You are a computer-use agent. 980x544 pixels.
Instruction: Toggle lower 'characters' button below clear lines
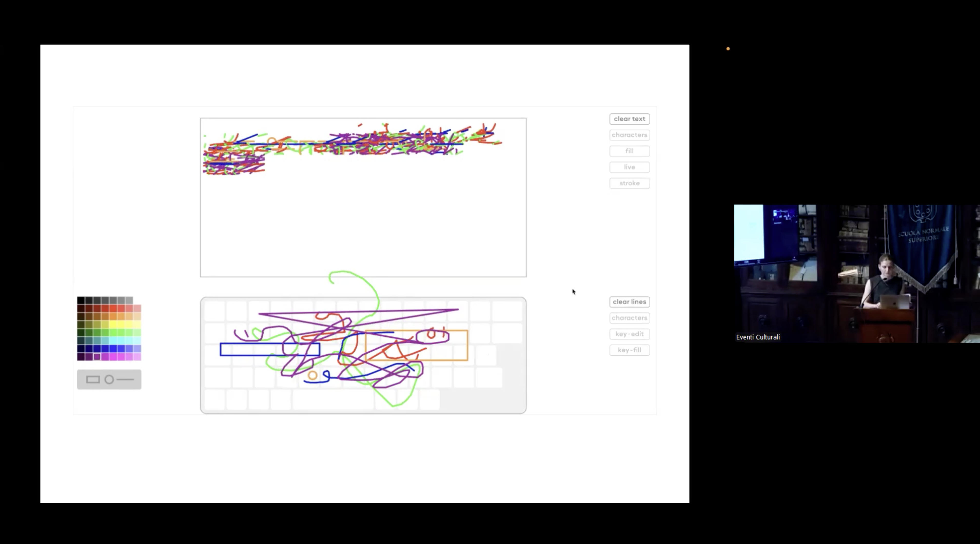tap(629, 318)
